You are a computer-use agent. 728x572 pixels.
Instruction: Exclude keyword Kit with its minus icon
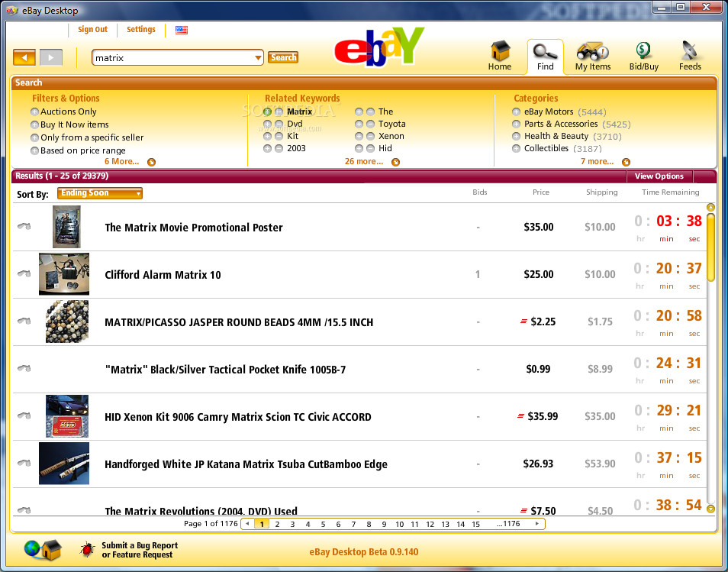(x=279, y=136)
